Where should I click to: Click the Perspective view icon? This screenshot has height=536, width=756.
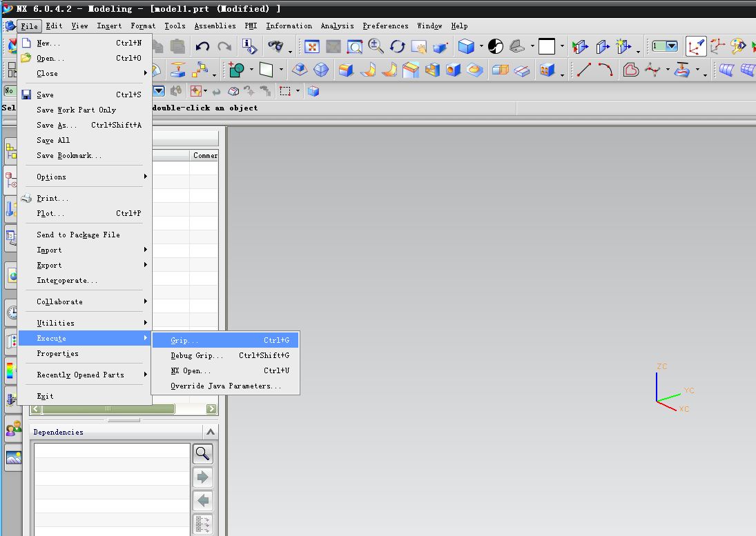point(440,47)
